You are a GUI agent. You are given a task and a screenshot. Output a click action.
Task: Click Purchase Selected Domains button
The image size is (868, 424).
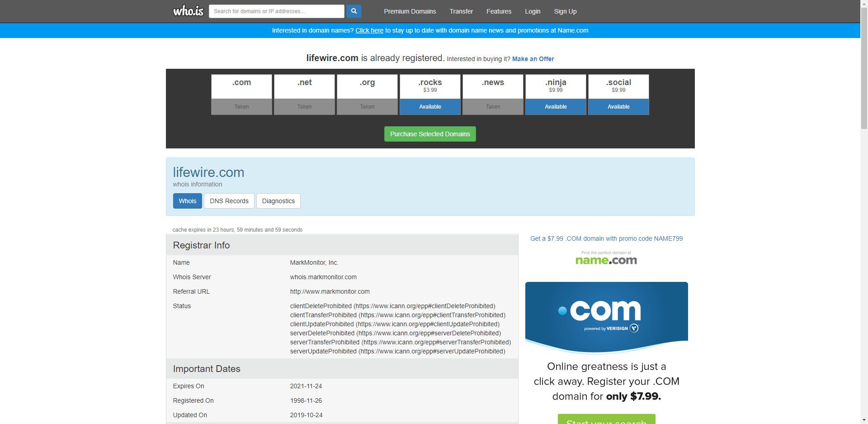click(x=430, y=134)
